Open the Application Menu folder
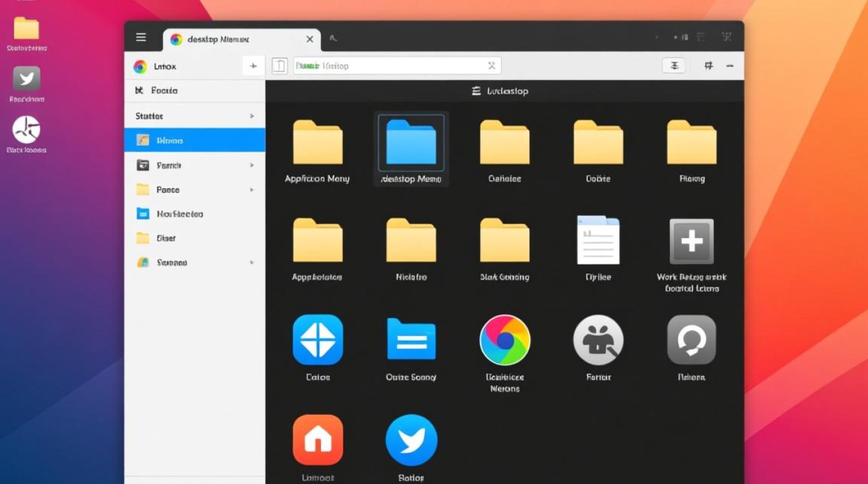The width and height of the screenshot is (868, 484). pyautogui.click(x=318, y=143)
